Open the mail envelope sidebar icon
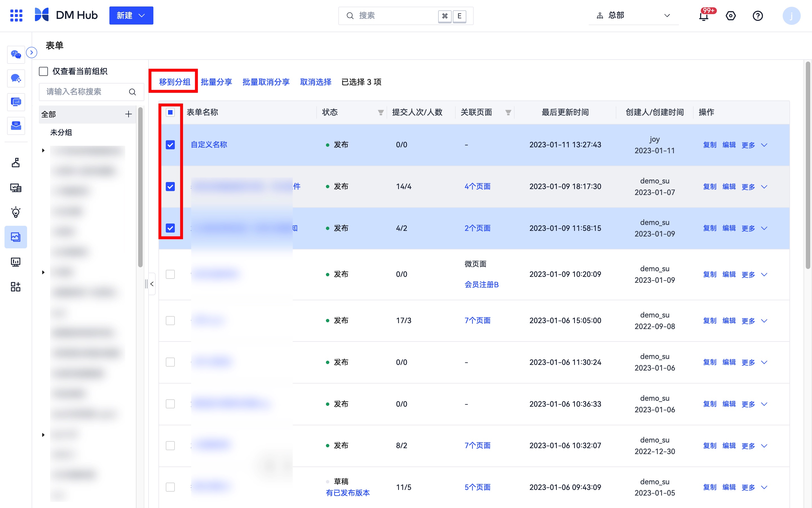 (16, 126)
